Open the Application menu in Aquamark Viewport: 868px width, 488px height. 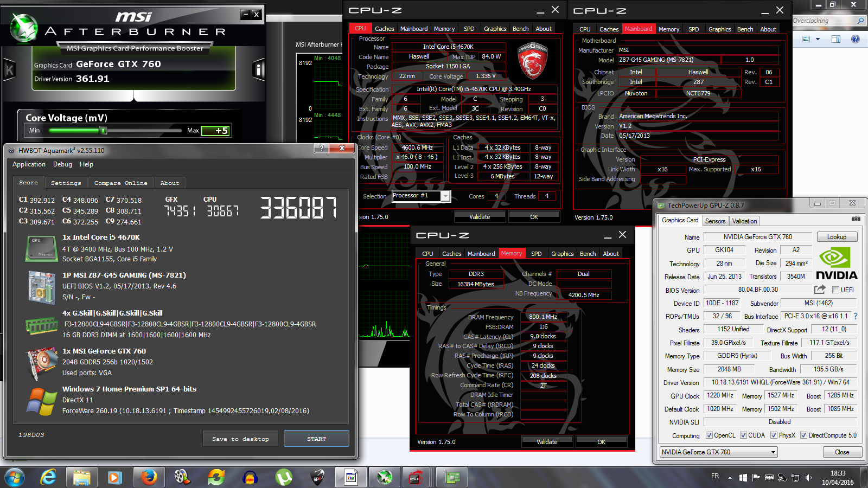coord(29,164)
